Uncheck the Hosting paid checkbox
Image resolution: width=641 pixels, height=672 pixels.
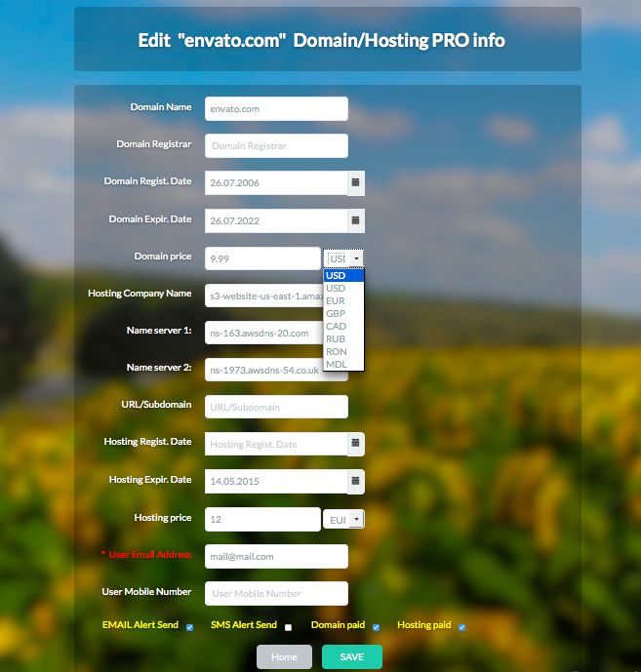[461, 627]
